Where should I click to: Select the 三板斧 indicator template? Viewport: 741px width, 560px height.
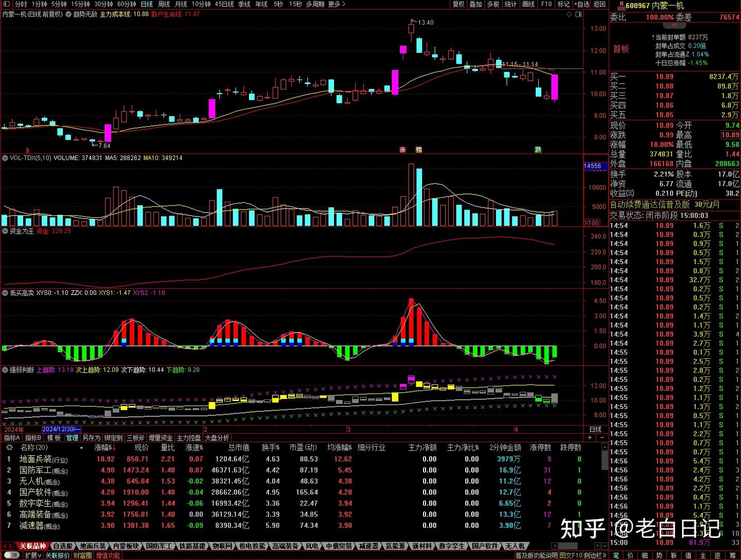click(135, 438)
